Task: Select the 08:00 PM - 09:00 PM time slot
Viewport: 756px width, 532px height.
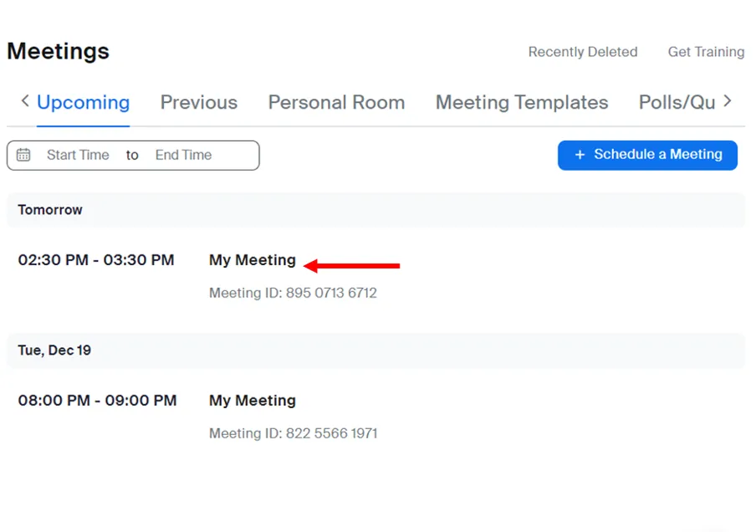Action: pyautogui.click(x=97, y=401)
